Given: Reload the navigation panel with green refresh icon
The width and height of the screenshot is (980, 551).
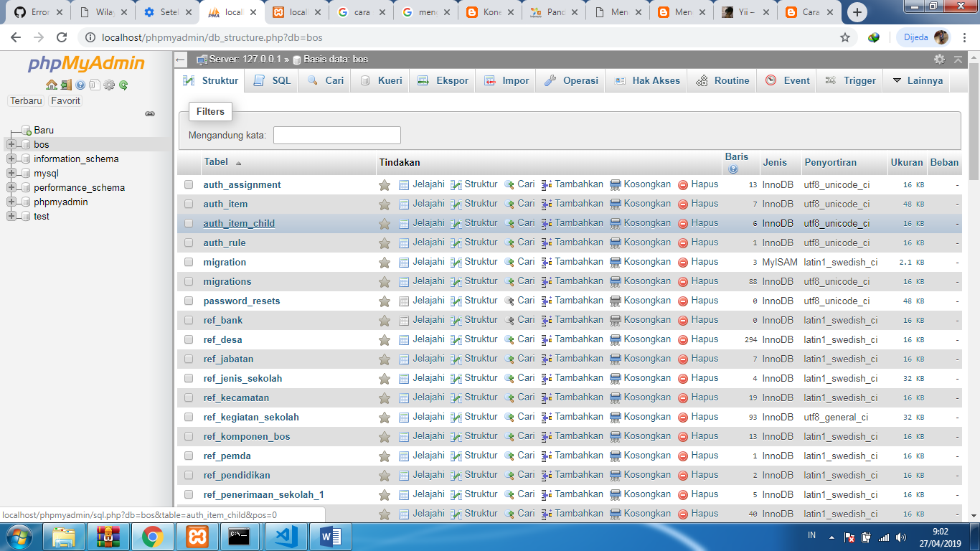Looking at the screenshot, I should pyautogui.click(x=123, y=85).
